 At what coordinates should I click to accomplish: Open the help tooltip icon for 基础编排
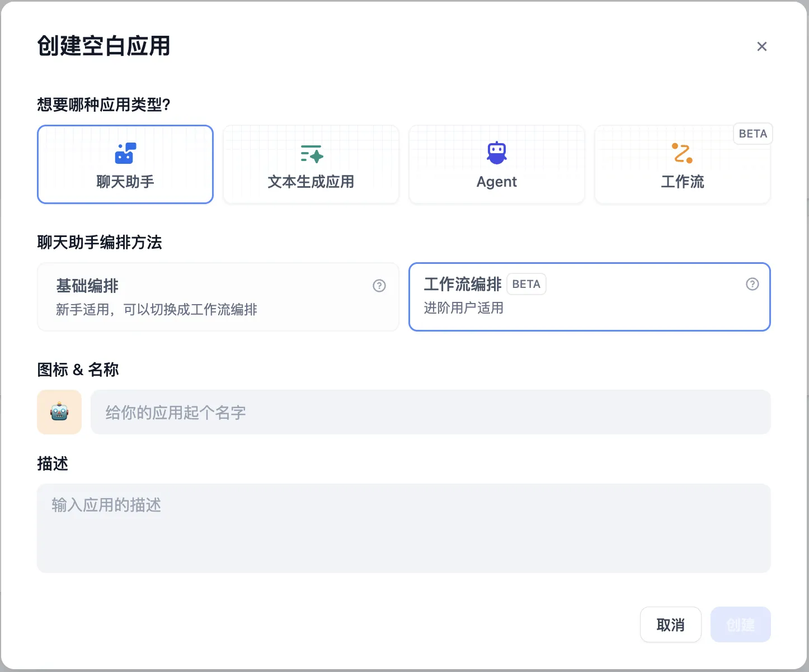tap(379, 286)
